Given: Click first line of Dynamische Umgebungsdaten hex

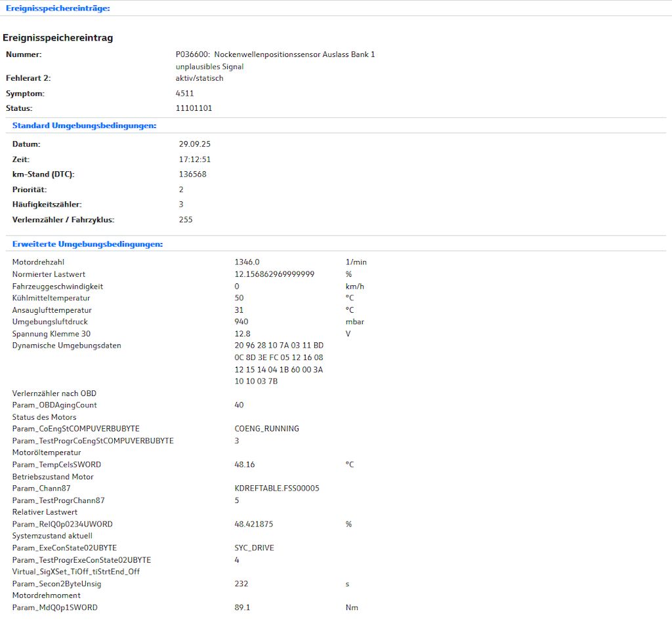Looking at the screenshot, I should pos(278,346).
